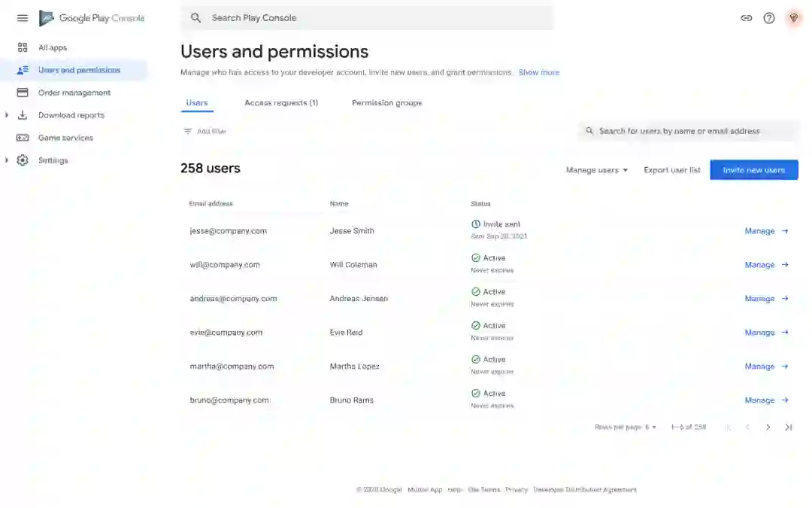
Task: Open the Manage users dropdown
Action: pyautogui.click(x=597, y=170)
